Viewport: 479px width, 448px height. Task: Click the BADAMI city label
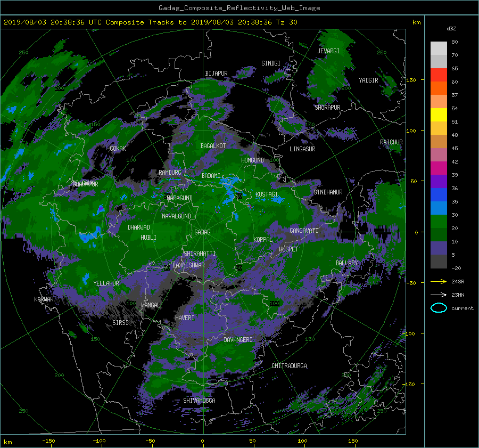coord(211,176)
